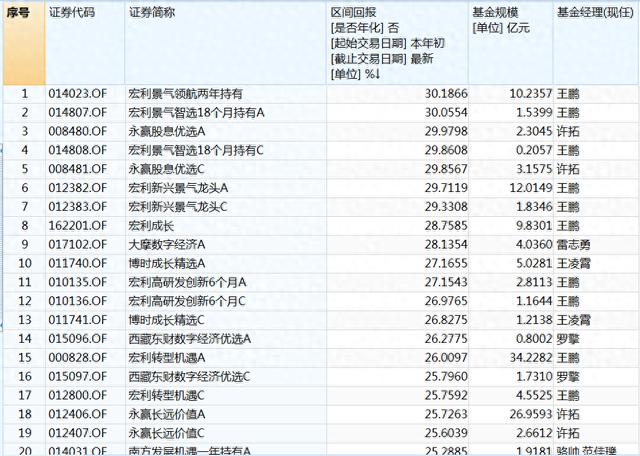Click the 基金经理(现任) column header
640x456 pixels.
click(596, 42)
